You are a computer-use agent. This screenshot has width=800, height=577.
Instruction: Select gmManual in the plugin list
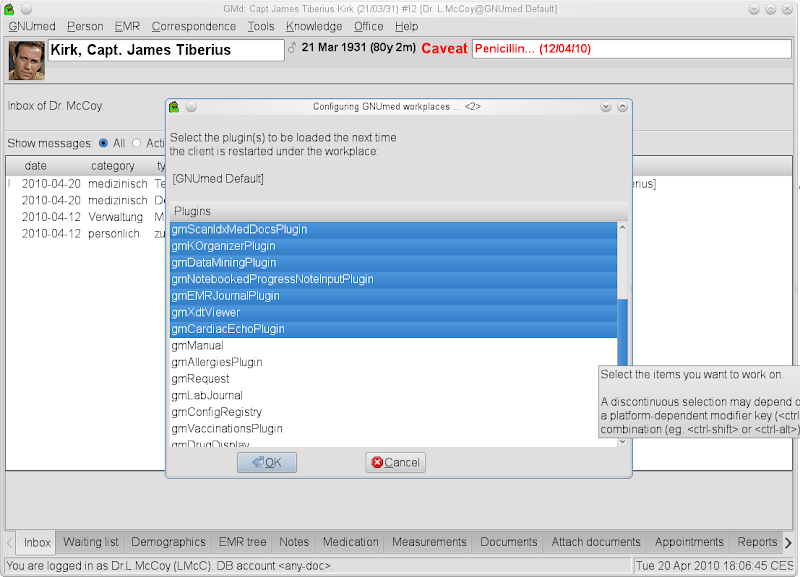point(393,346)
